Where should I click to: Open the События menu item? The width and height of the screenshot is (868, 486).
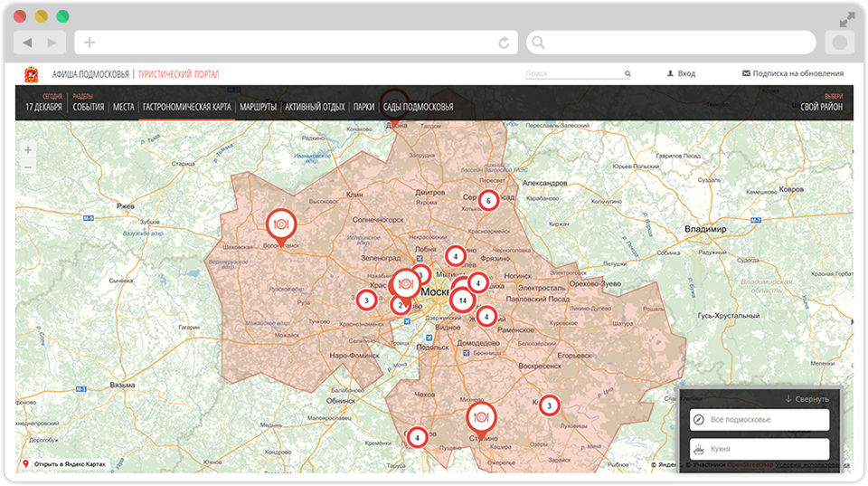[x=88, y=107]
